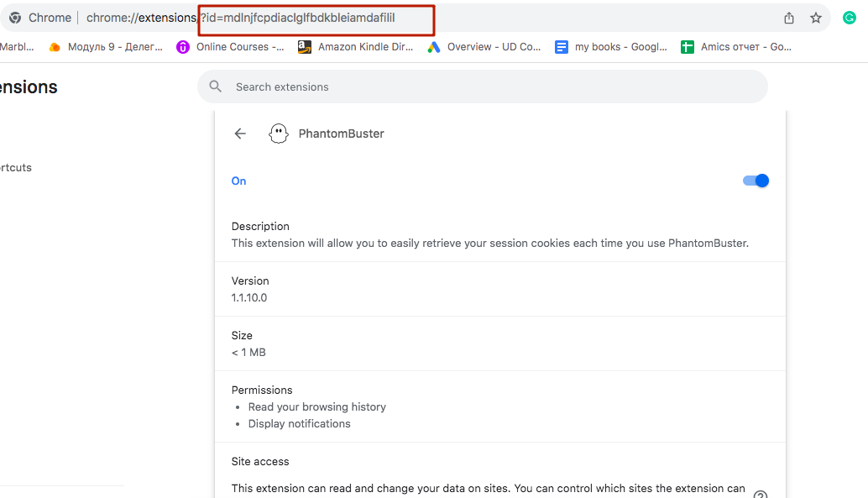
Task: Click the '< 1 MB' size value
Action: coord(248,353)
